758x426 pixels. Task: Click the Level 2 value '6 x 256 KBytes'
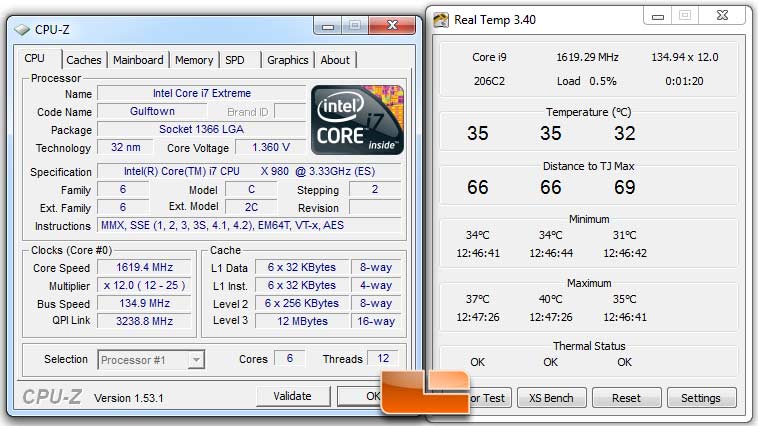302,303
